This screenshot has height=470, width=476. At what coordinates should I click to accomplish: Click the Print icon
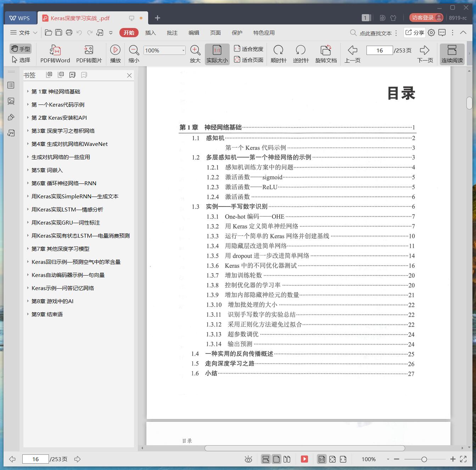[x=69, y=33]
